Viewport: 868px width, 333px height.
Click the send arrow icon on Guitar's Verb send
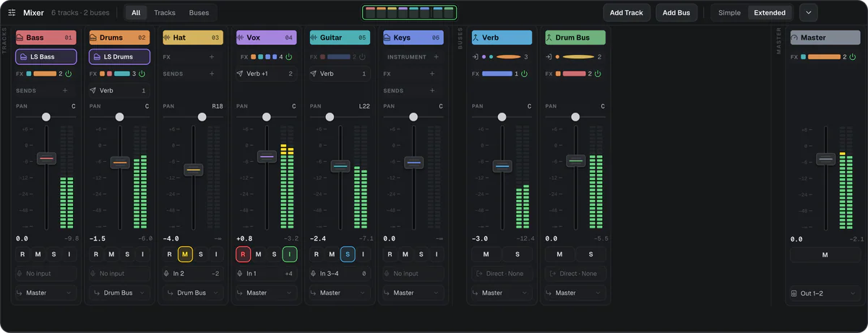[314, 74]
